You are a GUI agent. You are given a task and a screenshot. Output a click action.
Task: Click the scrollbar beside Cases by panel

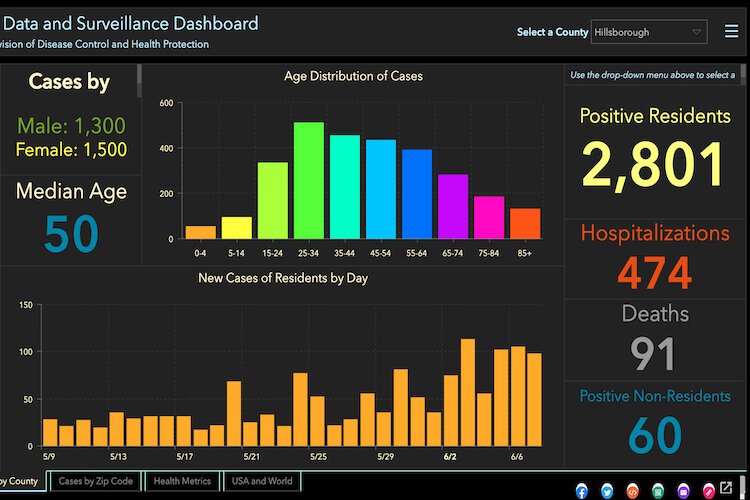tap(139, 80)
